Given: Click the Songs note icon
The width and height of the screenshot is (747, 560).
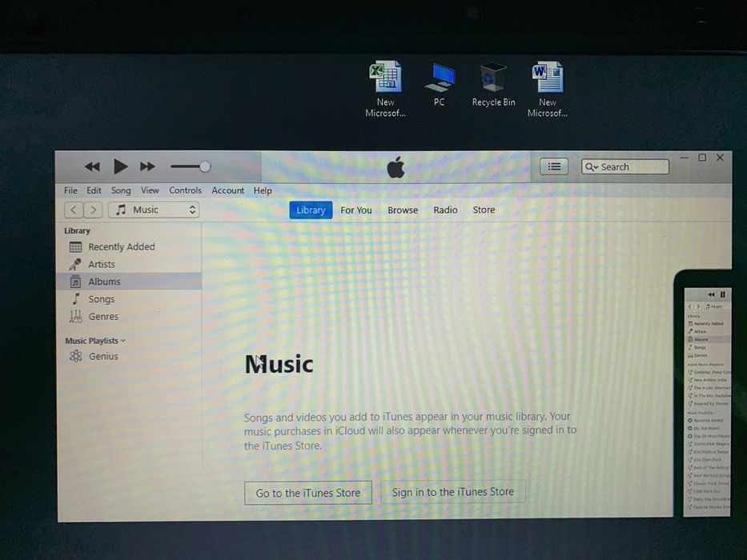Looking at the screenshot, I should (75, 299).
